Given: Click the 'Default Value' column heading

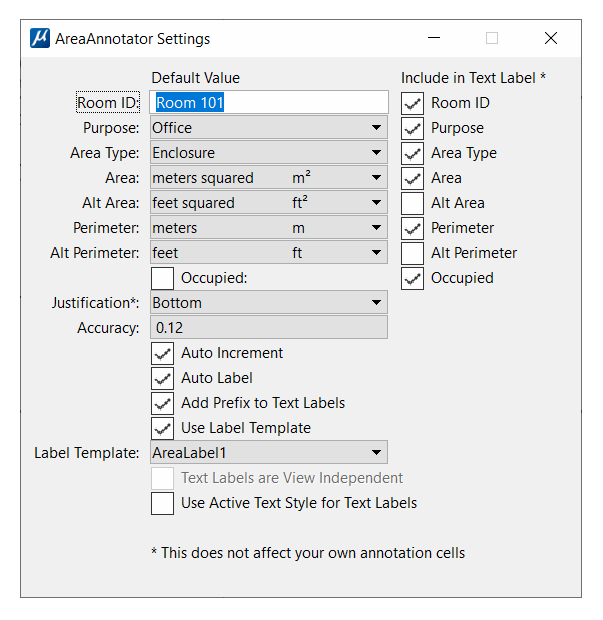Looking at the screenshot, I should coord(196,78).
